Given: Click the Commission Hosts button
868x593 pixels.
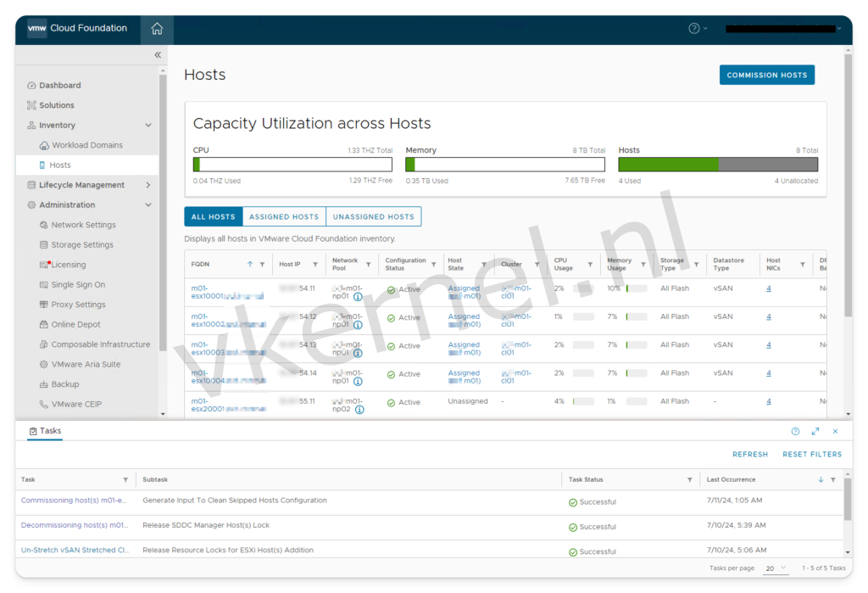Looking at the screenshot, I should click(x=766, y=75).
